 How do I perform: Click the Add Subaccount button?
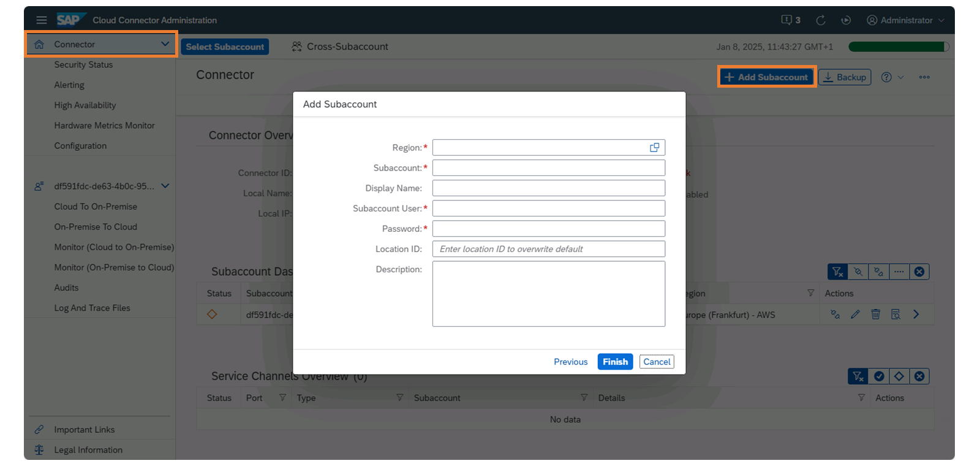click(x=766, y=77)
